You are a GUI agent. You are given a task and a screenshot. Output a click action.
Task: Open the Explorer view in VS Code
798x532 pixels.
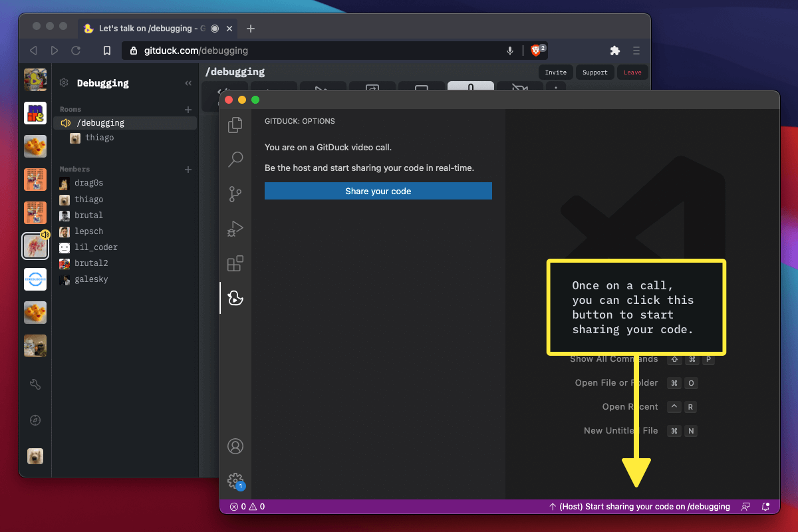(235, 124)
